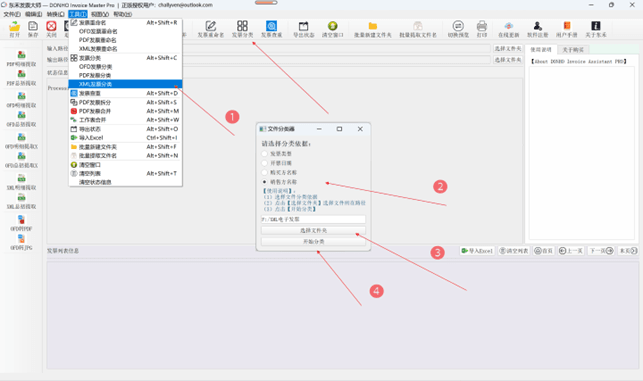Choose PDF发票合并 menu entry
The width and height of the screenshot is (643, 381).
125,111
